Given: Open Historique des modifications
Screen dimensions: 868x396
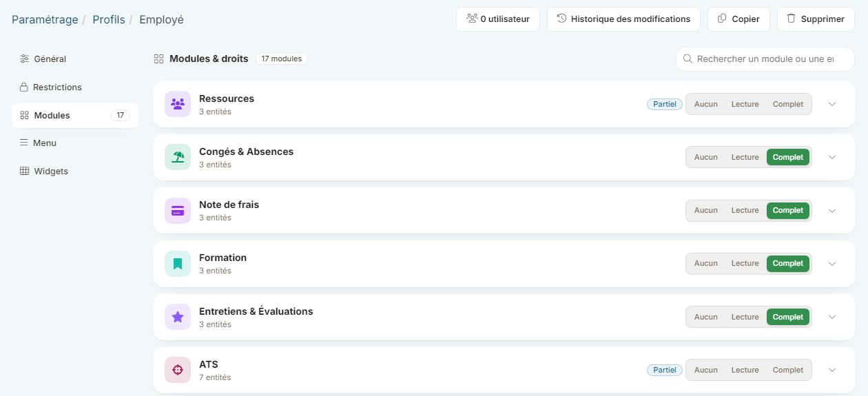Looking at the screenshot, I should [623, 19].
